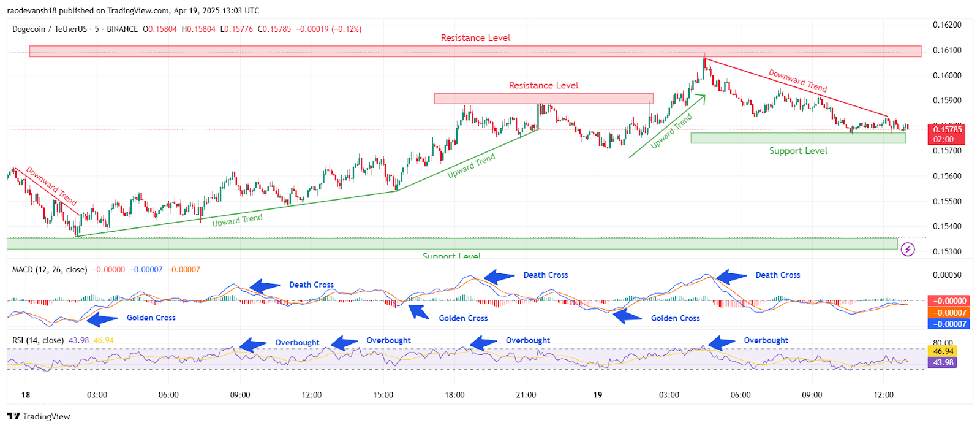Click the high value H0.15804
980x428 pixels.
(x=198, y=29)
